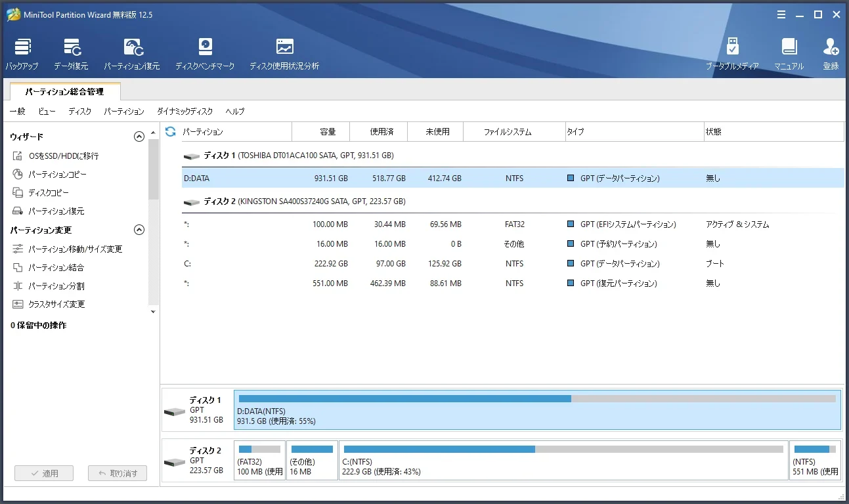849x504 pixels.
Task: Open the ディスク menu
Action: [x=80, y=112]
